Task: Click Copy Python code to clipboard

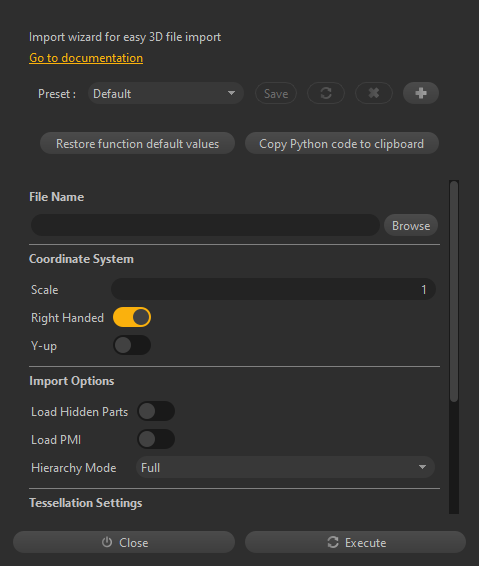Action: (x=341, y=143)
